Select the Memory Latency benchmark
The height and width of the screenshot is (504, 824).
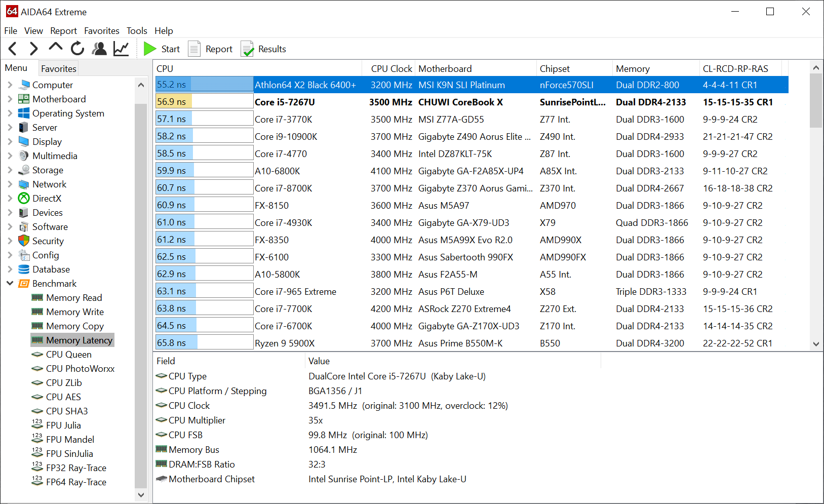click(x=79, y=340)
